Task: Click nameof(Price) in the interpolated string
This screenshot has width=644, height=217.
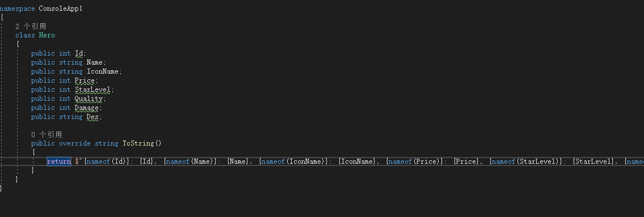Action: coord(415,161)
